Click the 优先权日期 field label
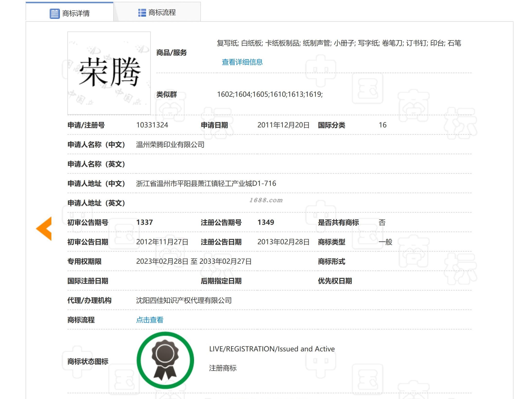The image size is (532, 399). coord(335,281)
